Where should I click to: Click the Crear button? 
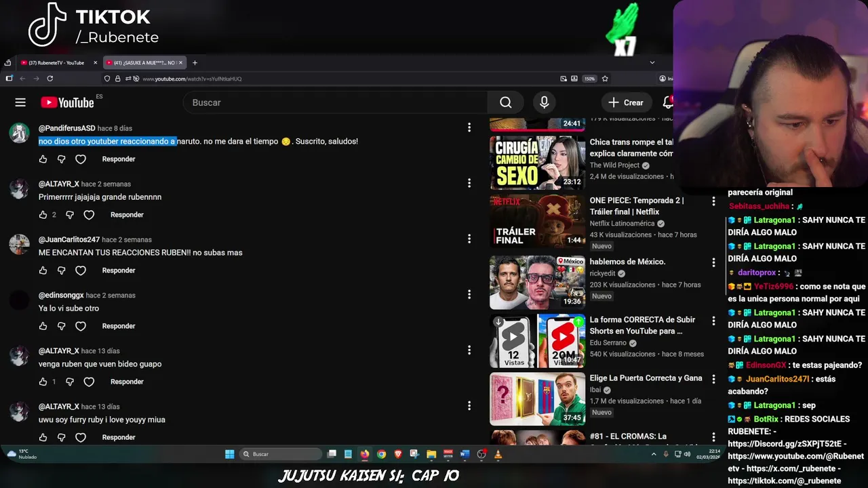coord(626,102)
